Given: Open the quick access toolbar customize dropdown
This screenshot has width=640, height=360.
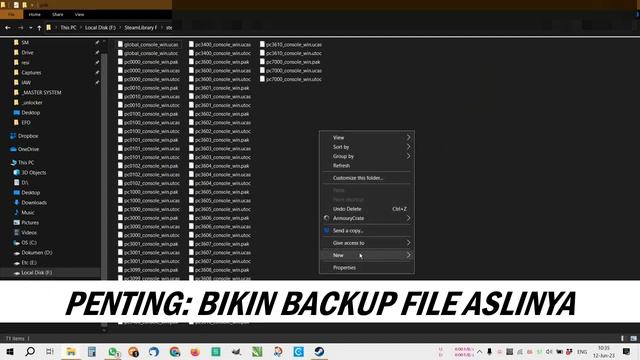Looking at the screenshot, I should tap(32, 5).
